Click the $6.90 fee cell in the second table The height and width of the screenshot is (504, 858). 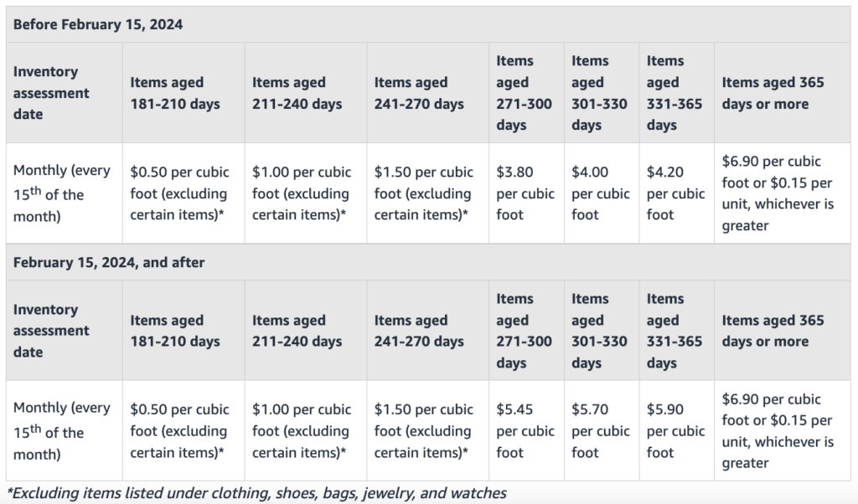tap(777, 431)
